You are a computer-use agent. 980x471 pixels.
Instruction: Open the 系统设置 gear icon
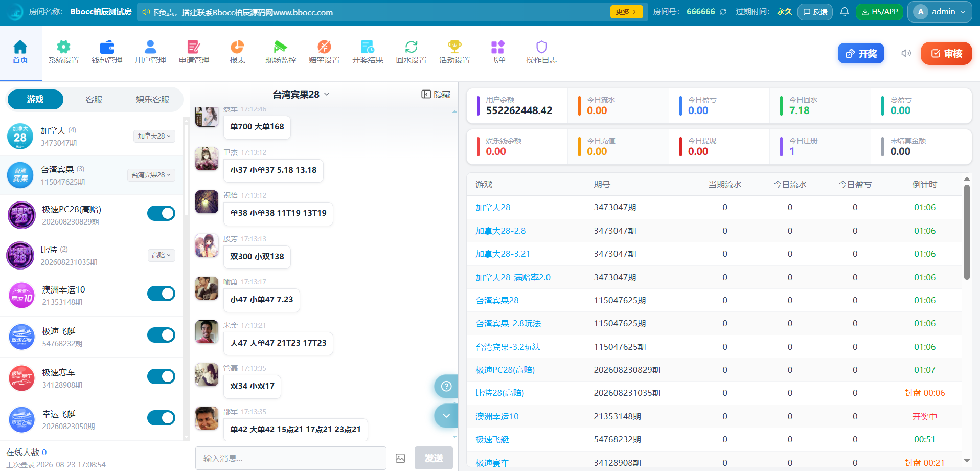click(x=63, y=47)
